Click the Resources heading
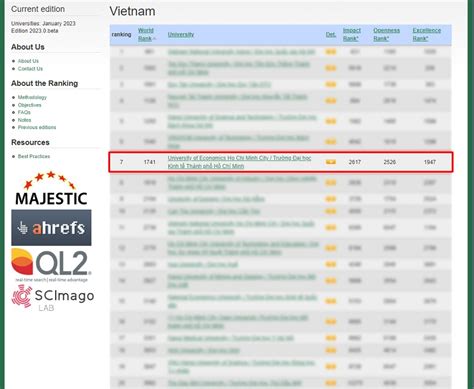The height and width of the screenshot is (389, 474). click(x=30, y=142)
